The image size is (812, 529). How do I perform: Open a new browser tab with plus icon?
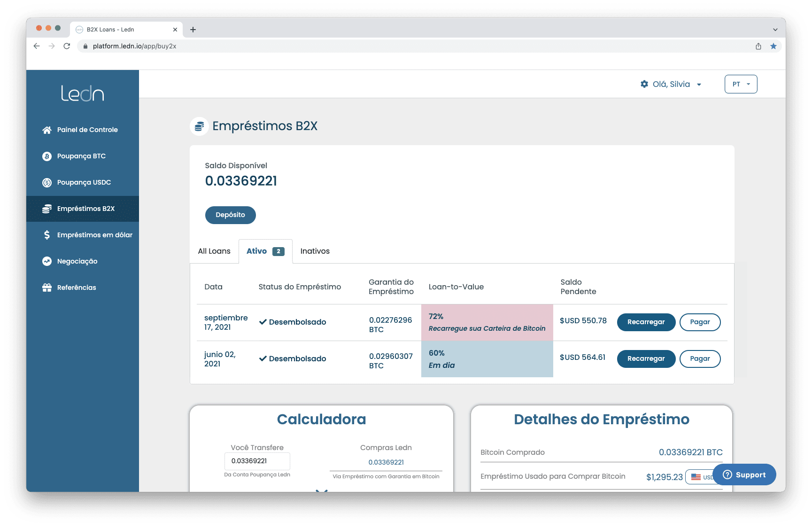tap(193, 30)
